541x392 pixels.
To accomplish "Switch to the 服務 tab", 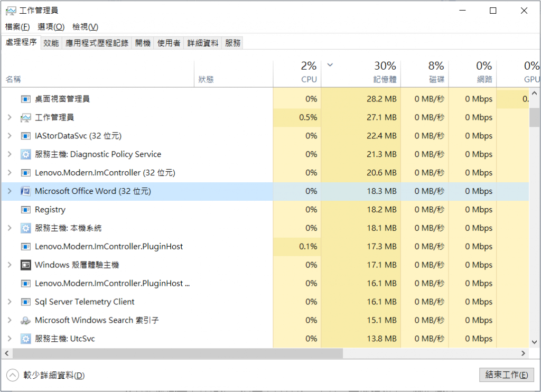I will tap(232, 43).
